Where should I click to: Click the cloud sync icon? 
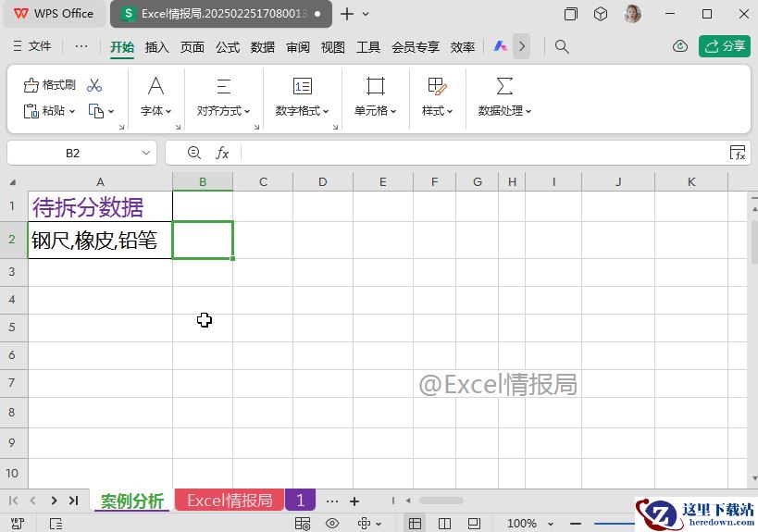[x=680, y=46]
